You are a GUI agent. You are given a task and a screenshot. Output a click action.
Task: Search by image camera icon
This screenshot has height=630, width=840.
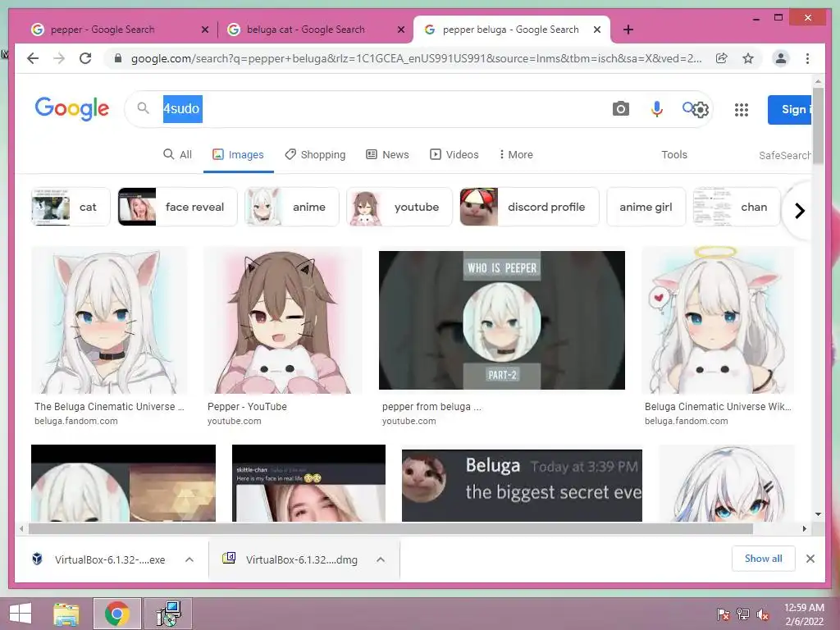coord(620,109)
